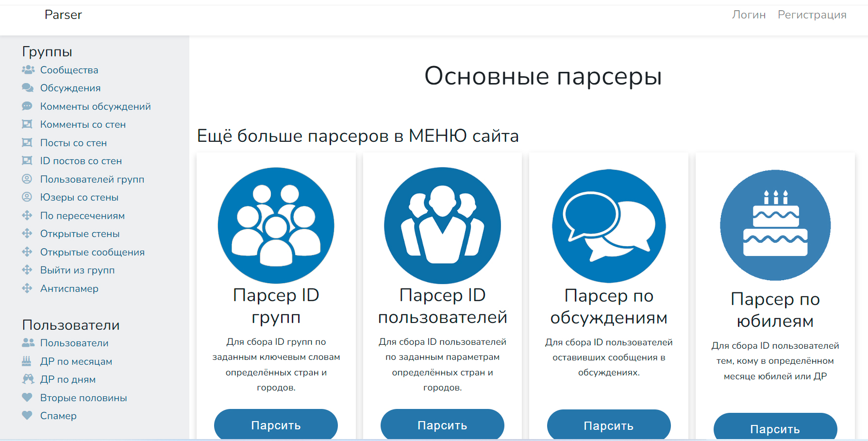Click the heart icon beside Вторые половины
This screenshot has width=868, height=441.
pos(27,398)
